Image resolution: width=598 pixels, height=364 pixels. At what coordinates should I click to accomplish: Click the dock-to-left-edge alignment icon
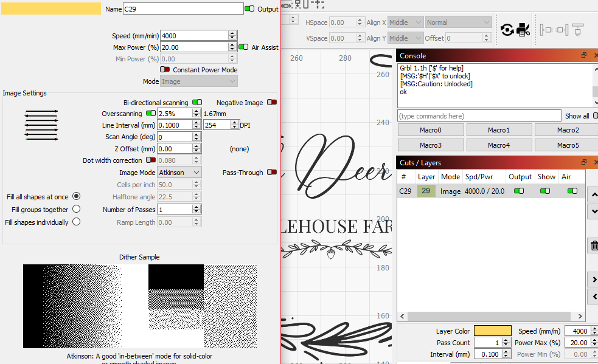point(546,30)
